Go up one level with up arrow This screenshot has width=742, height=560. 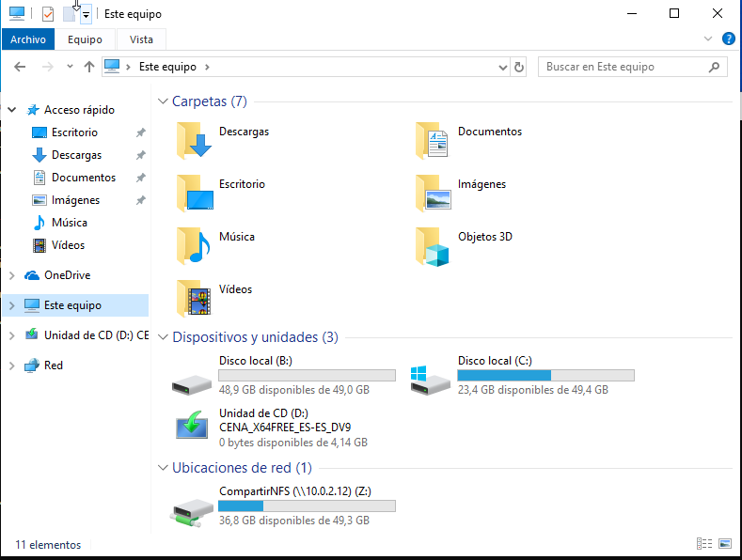tap(89, 67)
